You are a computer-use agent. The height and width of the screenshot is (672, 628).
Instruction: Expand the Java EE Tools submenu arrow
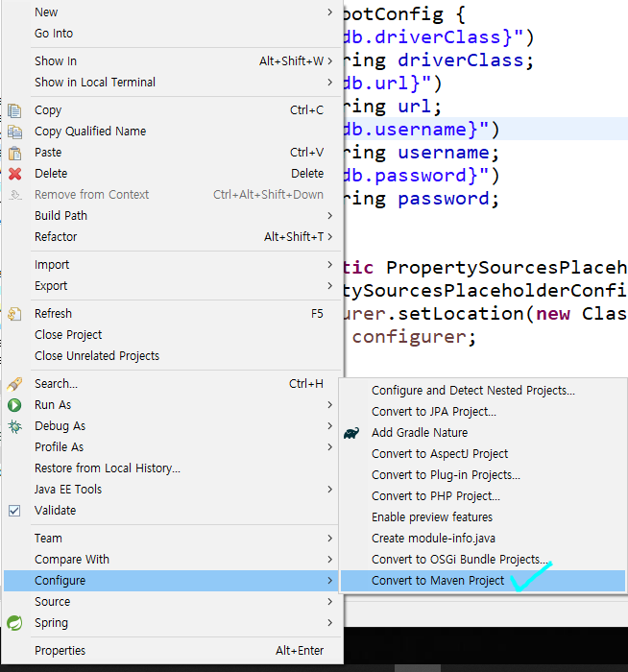pyautogui.click(x=329, y=490)
